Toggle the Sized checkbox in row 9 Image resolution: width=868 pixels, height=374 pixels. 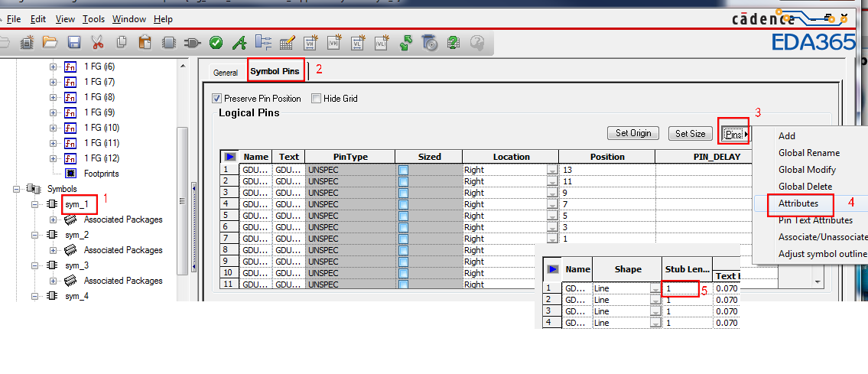tap(403, 261)
